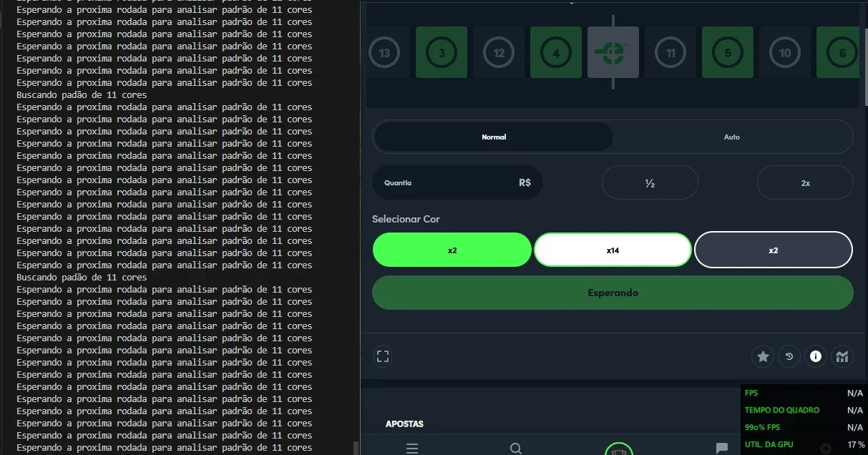Screen dimensions: 868x455
Task: Switch to the Normal betting tab
Action: tap(494, 137)
